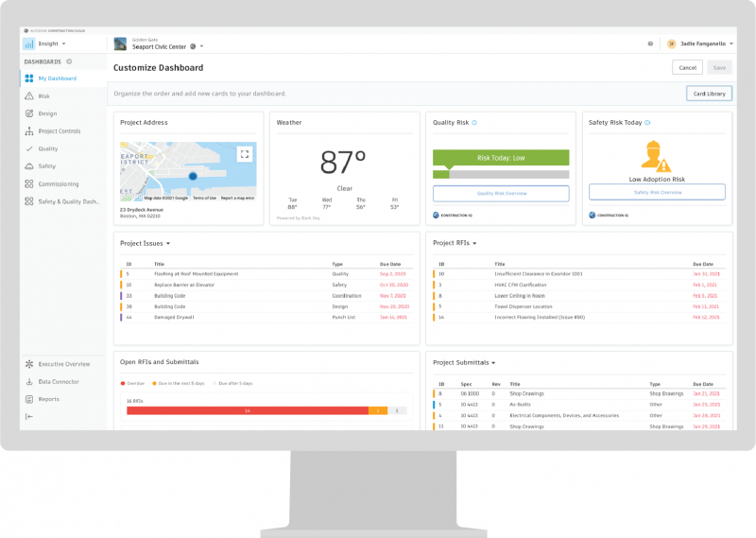Open the help question mark icon

650,43
